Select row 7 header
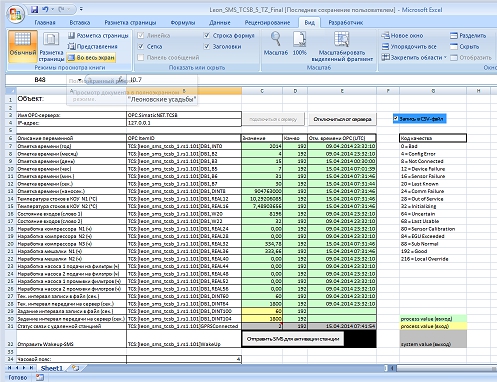497x382 pixels. [11, 146]
